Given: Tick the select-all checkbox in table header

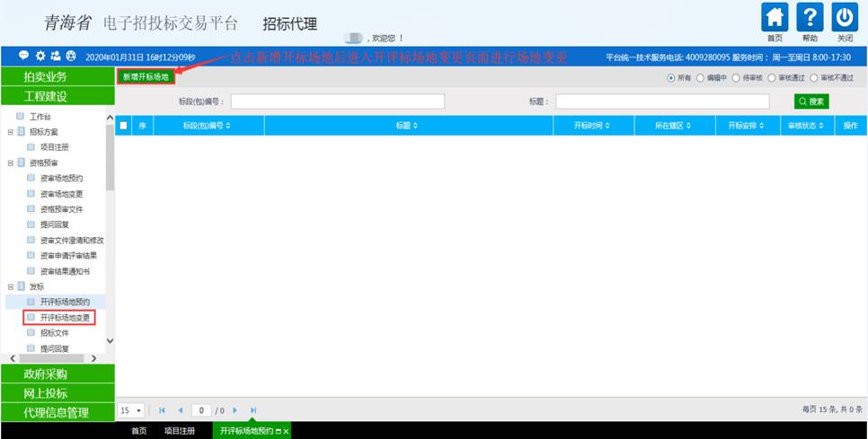Looking at the screenshot, I should pyautogui.click(x=124, y=126).
